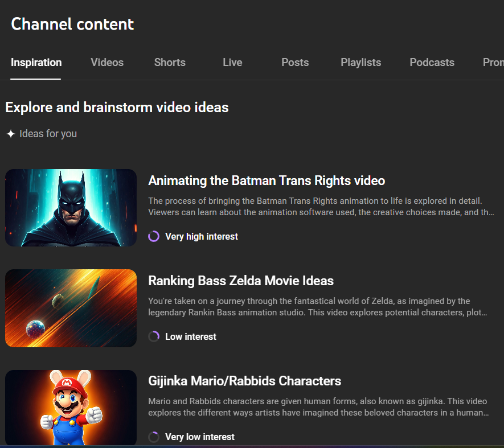Click the sparkle icon beside Ideas for you
This screenshot has width=504, height=448.
[11, 134]
